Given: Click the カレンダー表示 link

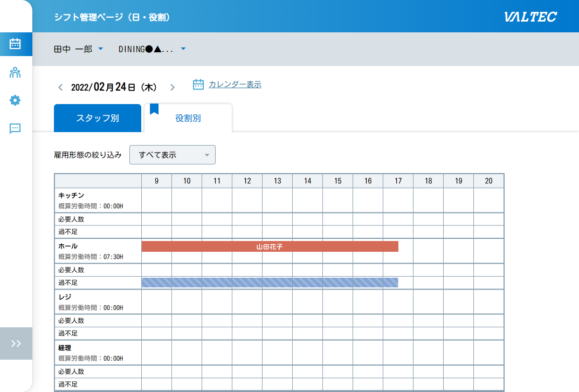Looking at the screenshot, I should (235, 84).
